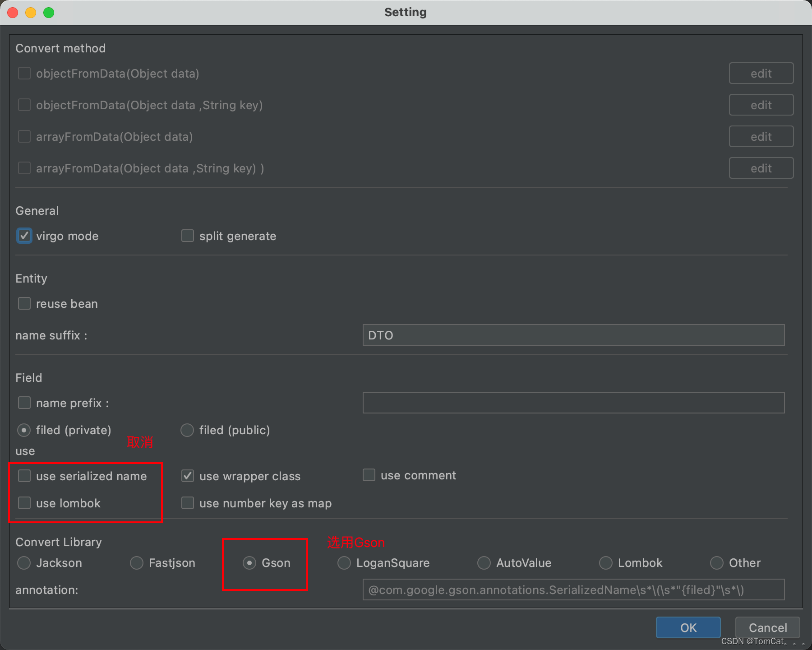Enable split generate
This screenshot has width=812, height=650.
pos(187,235)
